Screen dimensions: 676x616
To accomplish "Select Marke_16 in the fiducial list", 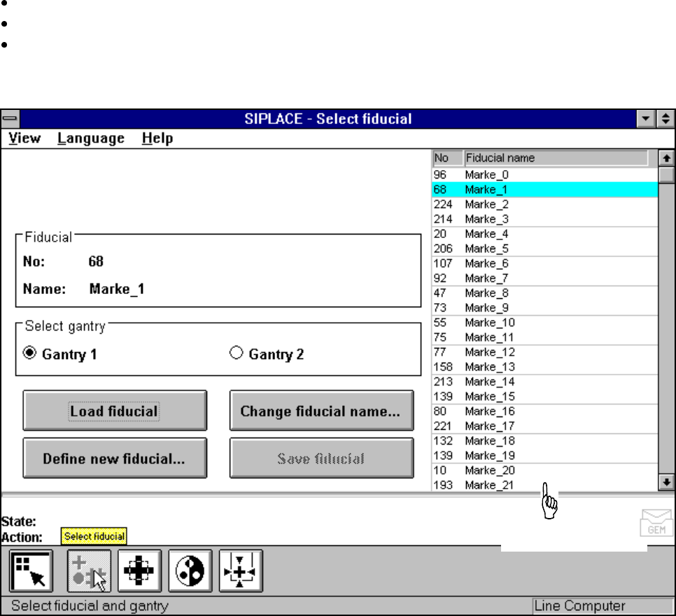I will pyautogui.click(x=544, y=411).
